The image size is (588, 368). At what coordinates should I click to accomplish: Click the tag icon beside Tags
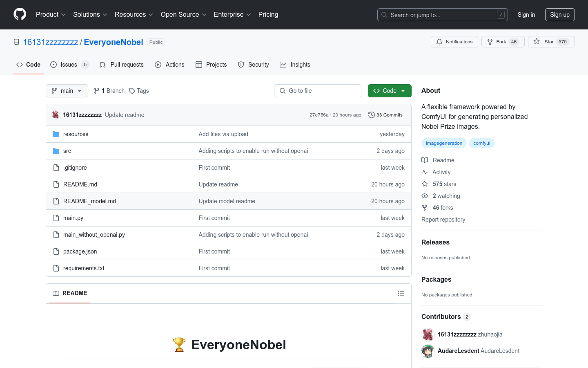point(132,91)
